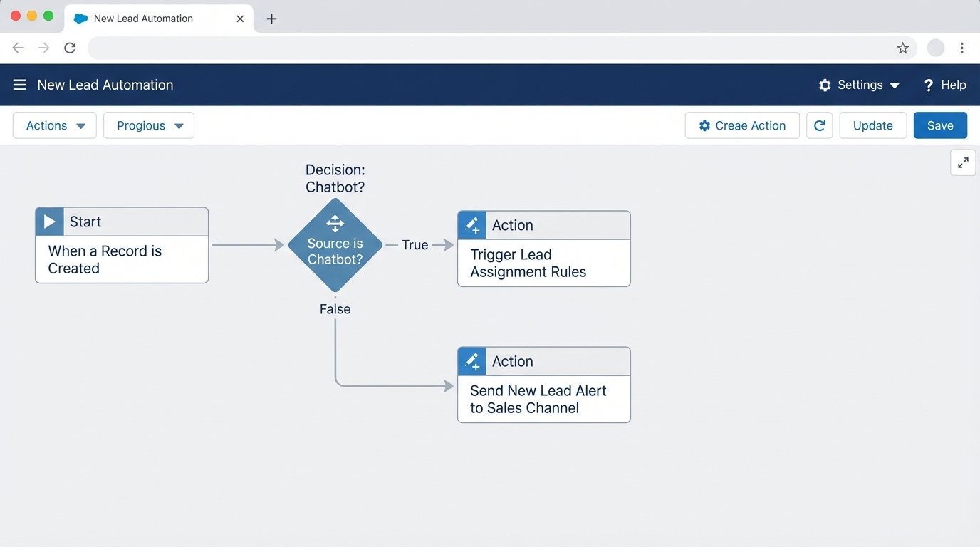Click the Help question mark icon

click(929, 85)
